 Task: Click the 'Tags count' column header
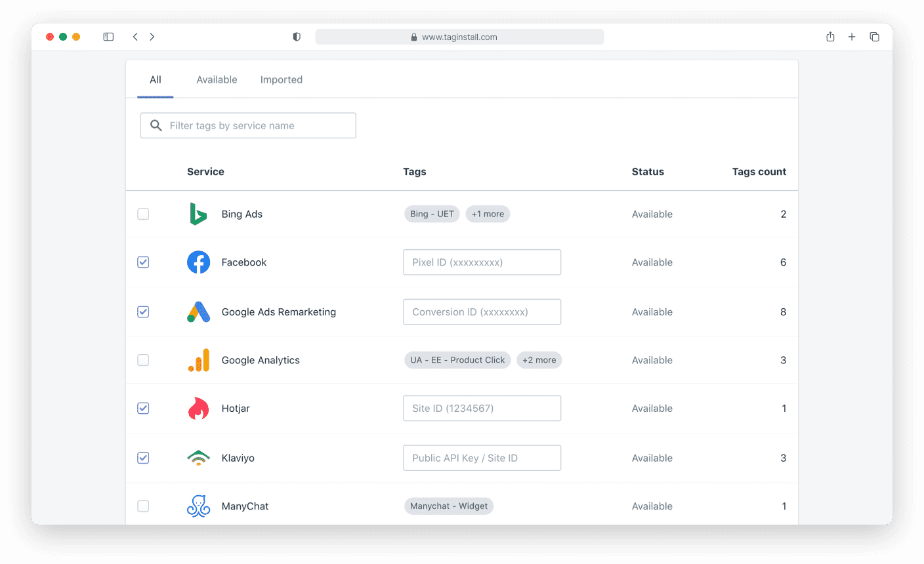(759, 172)
